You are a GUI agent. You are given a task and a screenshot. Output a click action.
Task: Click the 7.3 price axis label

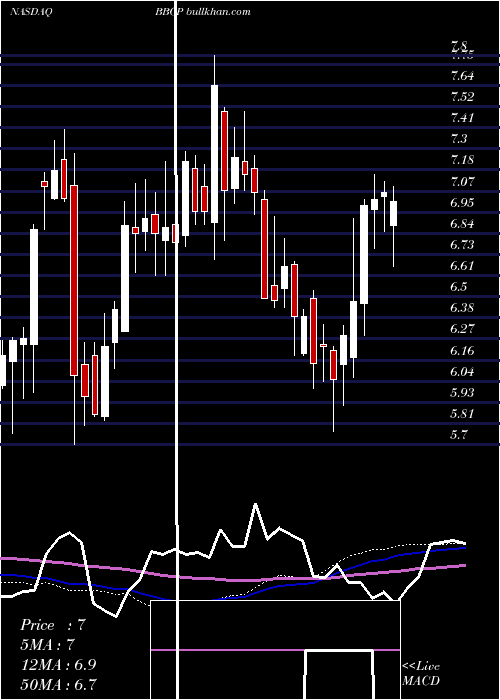point(459,139)
